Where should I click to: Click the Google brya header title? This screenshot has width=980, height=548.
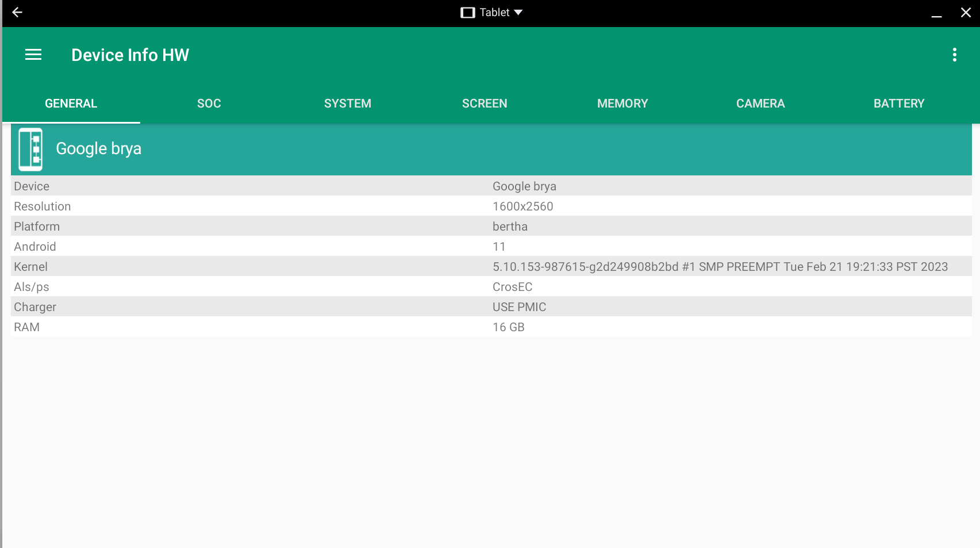click(98, 149)
